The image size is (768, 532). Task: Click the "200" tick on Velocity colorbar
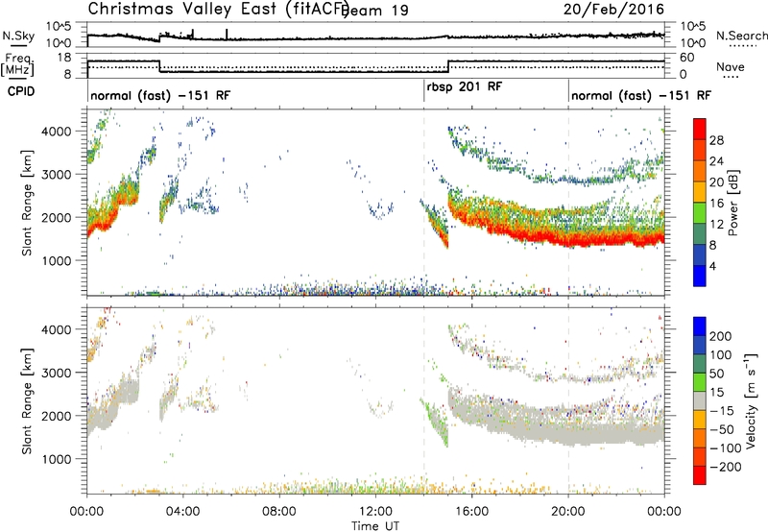(x=721, y=336)
